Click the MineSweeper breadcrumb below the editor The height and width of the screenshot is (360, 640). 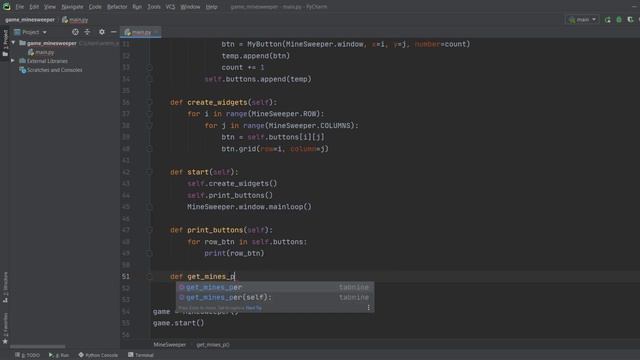(169, 345)
